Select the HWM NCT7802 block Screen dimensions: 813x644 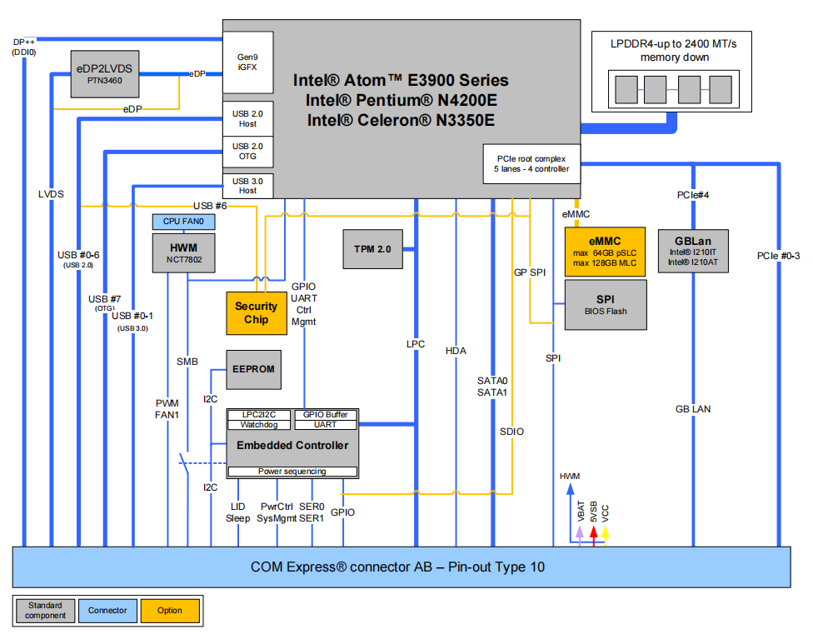coord(183,252)
